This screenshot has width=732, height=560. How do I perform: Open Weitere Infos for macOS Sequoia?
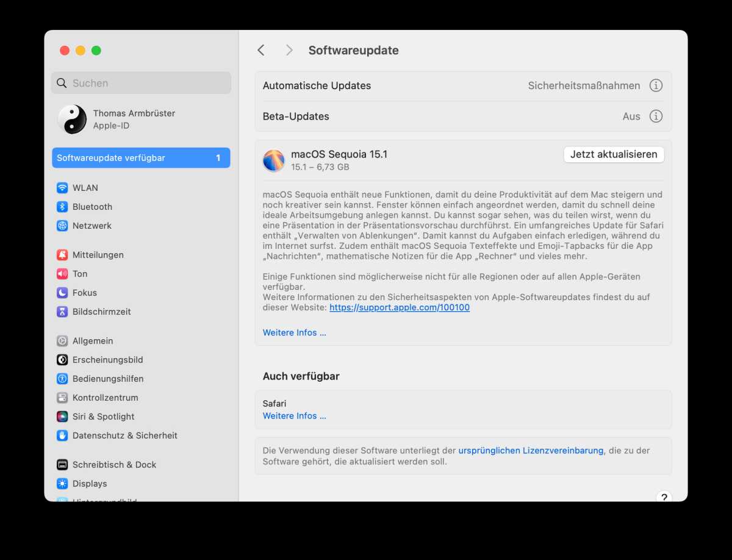tap(295, 332)
